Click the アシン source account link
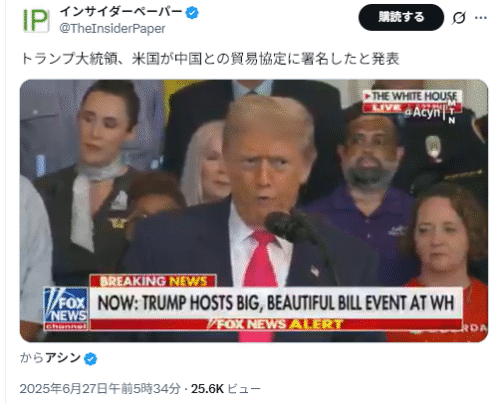This screenshot has width=500, height=404. (63, 358)
